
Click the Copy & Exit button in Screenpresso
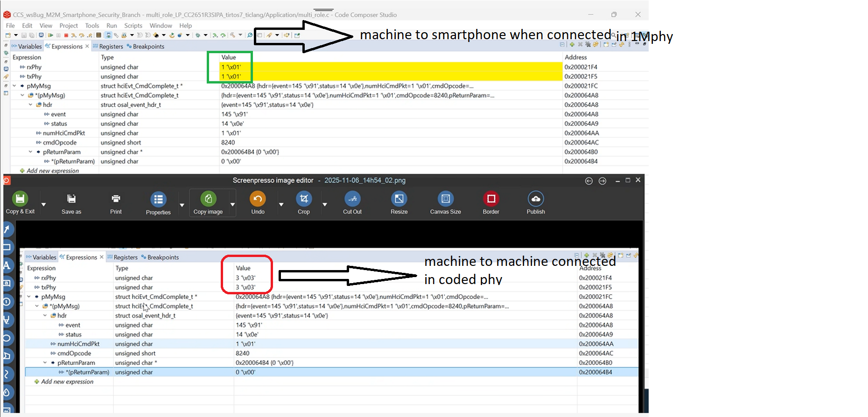pyautogui.click(x=20, y=203)
